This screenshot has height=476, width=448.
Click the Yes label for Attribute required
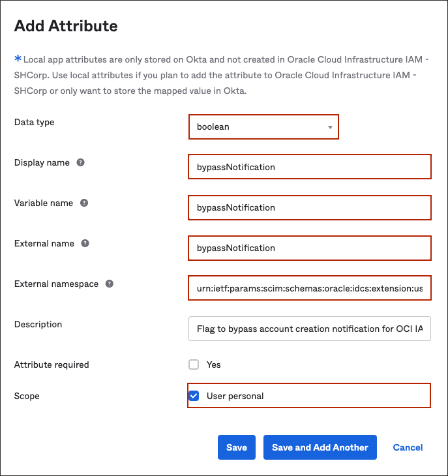click(x=214, y=364)
